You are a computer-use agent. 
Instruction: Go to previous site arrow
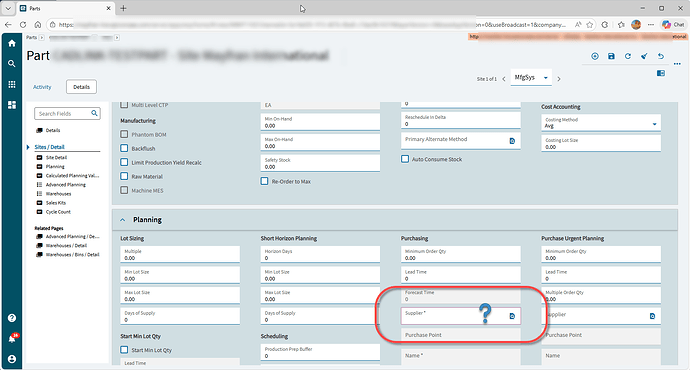(x=504, y=79)
